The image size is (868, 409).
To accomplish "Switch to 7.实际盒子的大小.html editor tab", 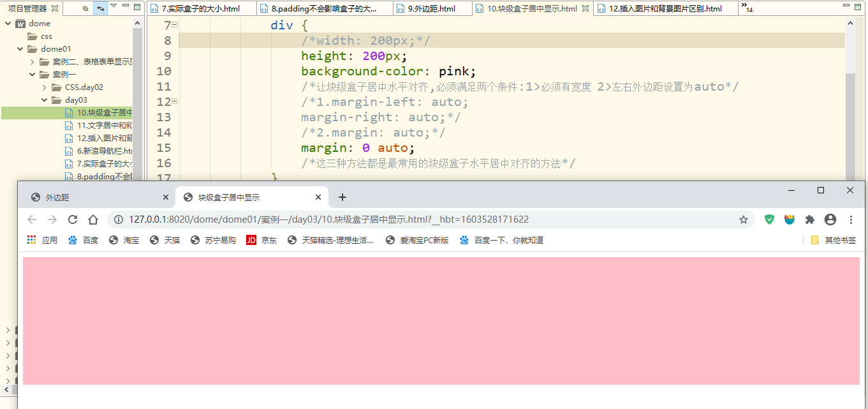I will click(x=202, y=8).
